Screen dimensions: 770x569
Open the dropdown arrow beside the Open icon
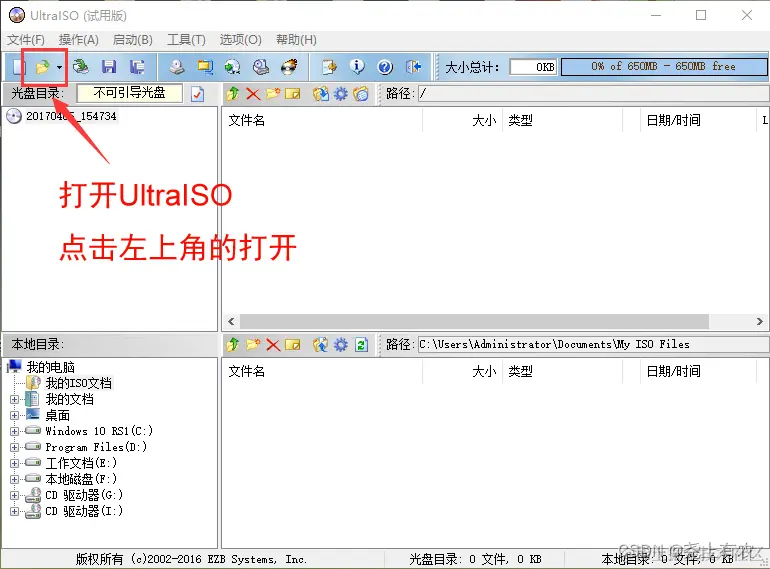(x=59, y=67)
